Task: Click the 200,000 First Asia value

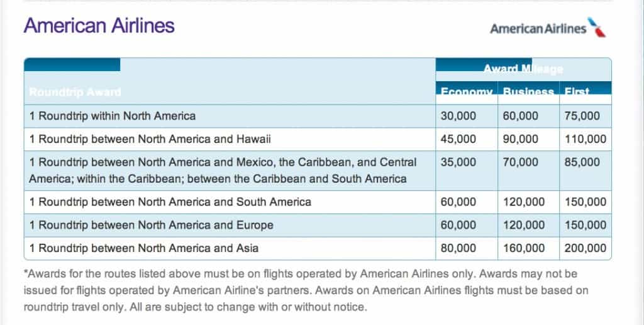Action: click(x=586, y=248)
